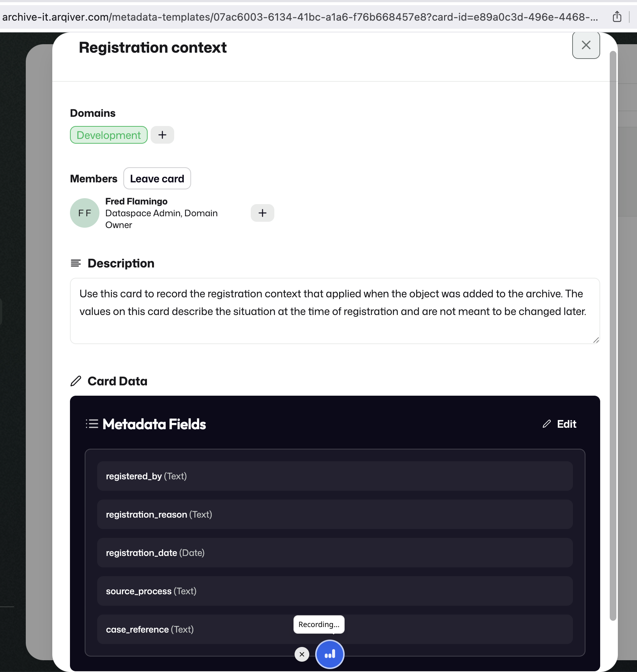The image size is (637, 672).
Task: Click the Metadata Fields list icon
Action: click(92, 424)
